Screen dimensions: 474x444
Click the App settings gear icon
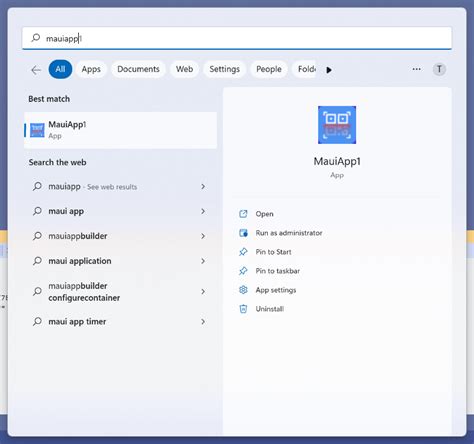coord(243,290)
